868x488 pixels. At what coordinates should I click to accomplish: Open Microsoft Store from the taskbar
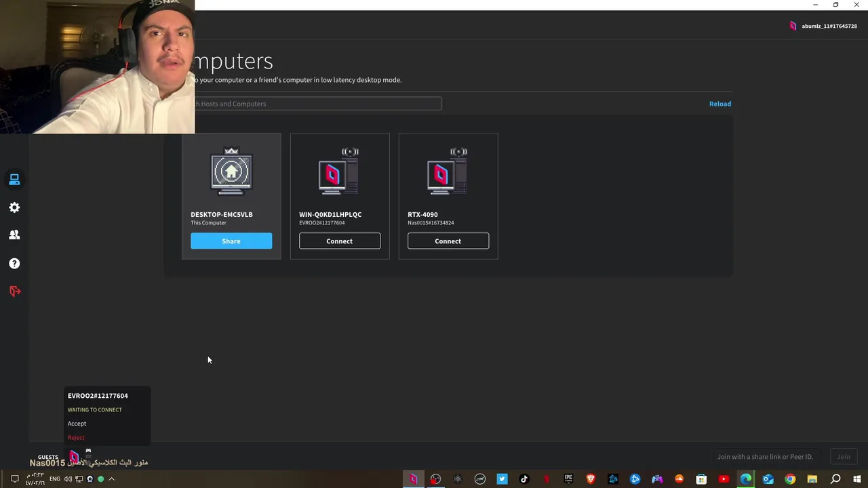point(701,479)
